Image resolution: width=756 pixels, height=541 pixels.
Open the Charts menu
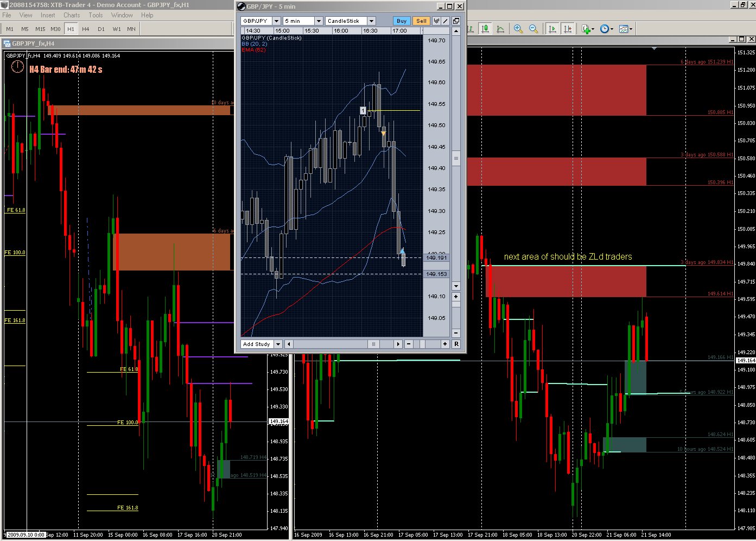(x=72, y=15)
